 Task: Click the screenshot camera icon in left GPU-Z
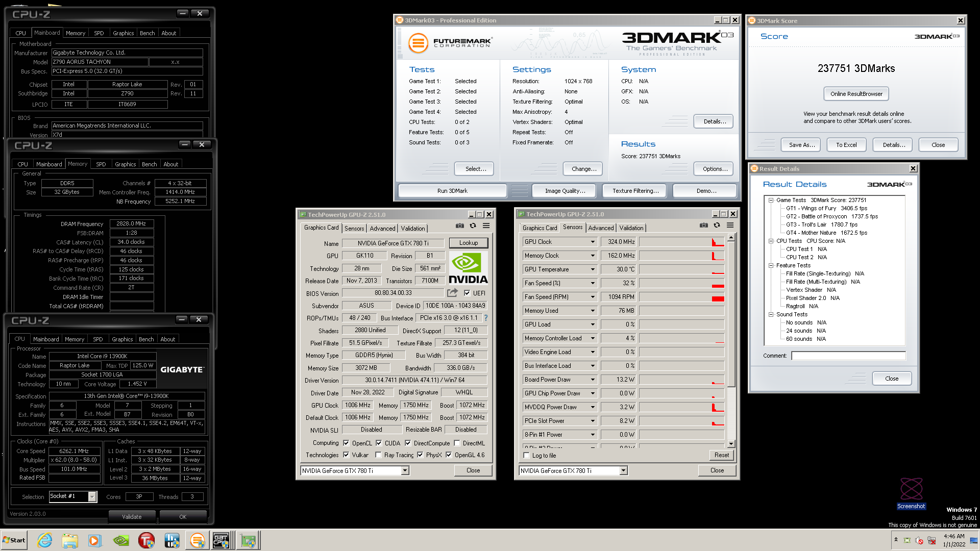tap(460, 226)
